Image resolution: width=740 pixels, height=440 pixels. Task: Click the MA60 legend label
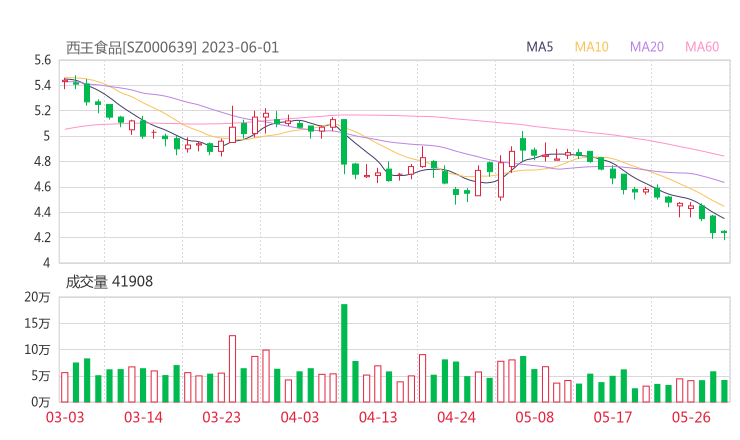coord(702,47)
